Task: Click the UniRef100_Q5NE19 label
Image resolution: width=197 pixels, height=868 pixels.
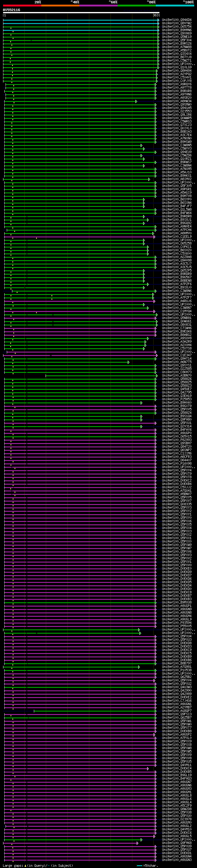Action: [177, 37]
